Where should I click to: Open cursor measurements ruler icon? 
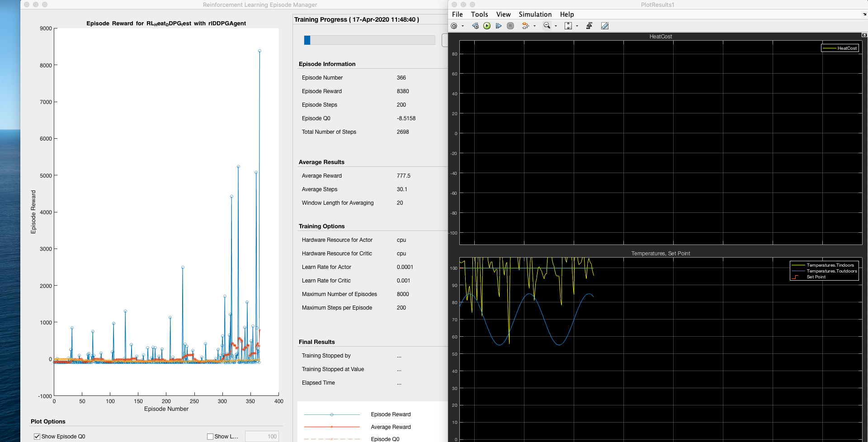coord(605,26)
